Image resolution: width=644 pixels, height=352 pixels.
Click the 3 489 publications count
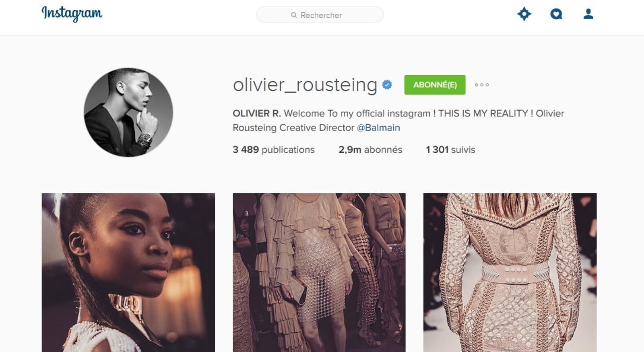tap(274, 149)
